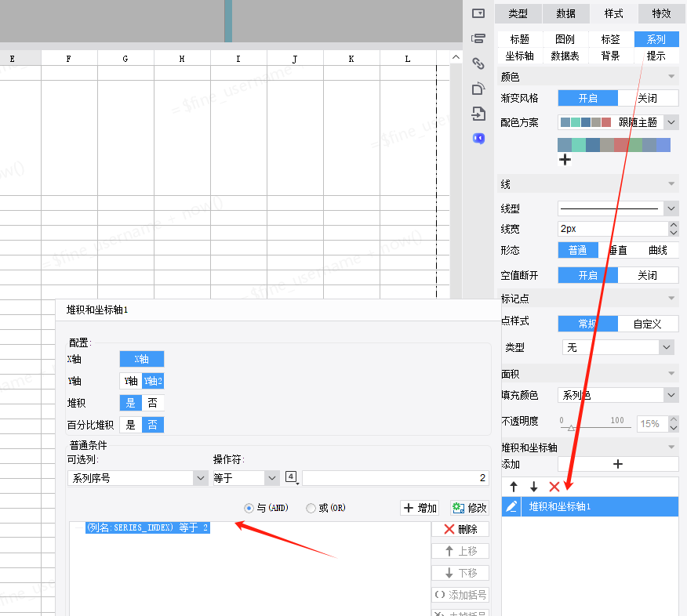Viewport: 687px width, 616px height.
Task: Open the 线型 line style dropdown
Action: [617, 208]
